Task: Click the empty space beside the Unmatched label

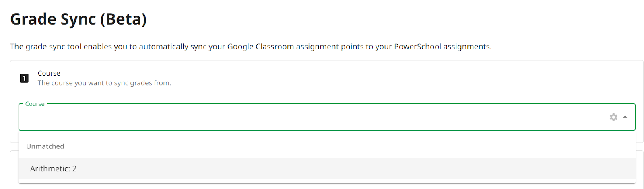Action: tap(350, 146)
